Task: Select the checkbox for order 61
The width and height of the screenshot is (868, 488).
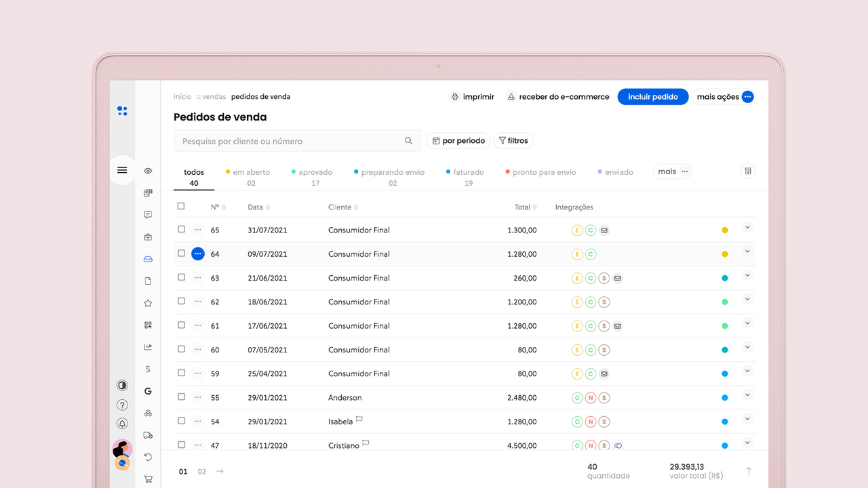Action: click(181, 325)
